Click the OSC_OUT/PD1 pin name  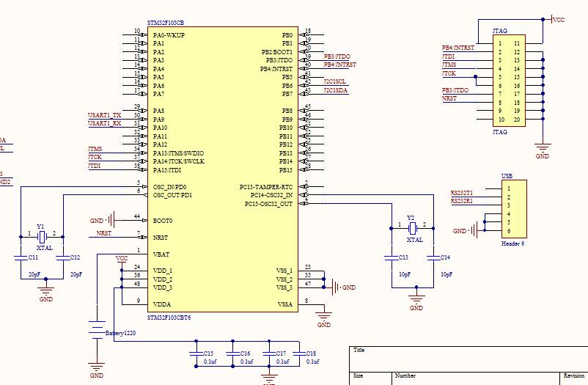(x=172, y=195)
